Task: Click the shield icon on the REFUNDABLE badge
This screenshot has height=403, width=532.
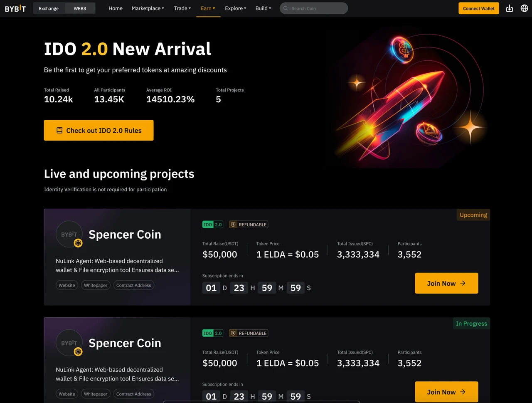Action: pyautogui.click(x=234, y=224)
